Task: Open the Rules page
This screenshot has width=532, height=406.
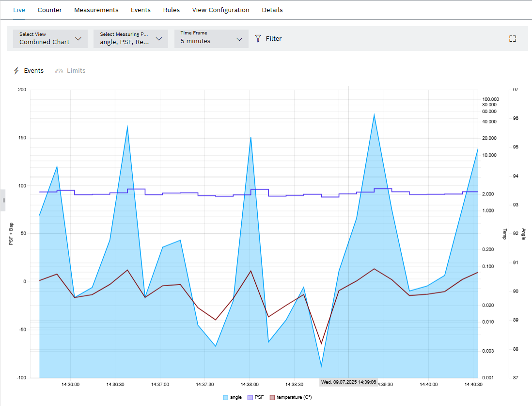Action: click(x=172, y=10)
